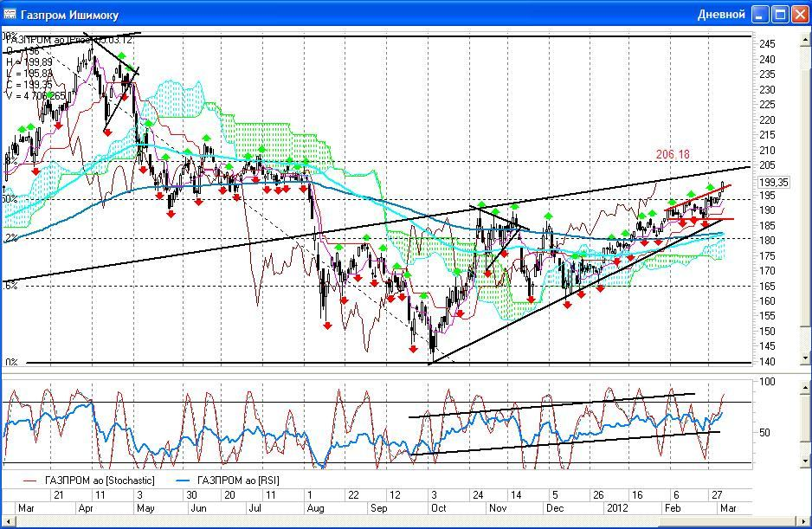Click the Aug month label on timeline

coord(315,507)
